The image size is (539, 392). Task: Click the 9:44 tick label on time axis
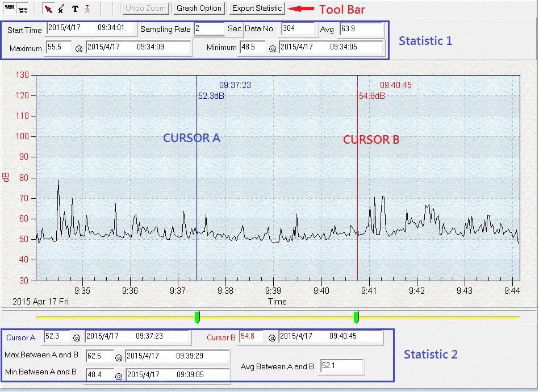click(512, 291)
